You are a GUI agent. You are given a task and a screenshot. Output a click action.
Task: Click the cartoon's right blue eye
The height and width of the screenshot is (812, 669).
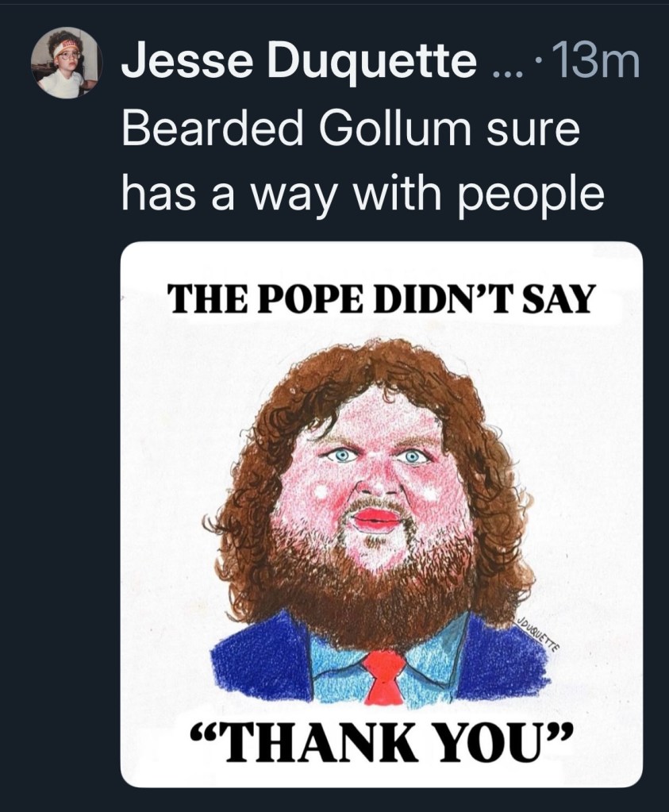410,456
